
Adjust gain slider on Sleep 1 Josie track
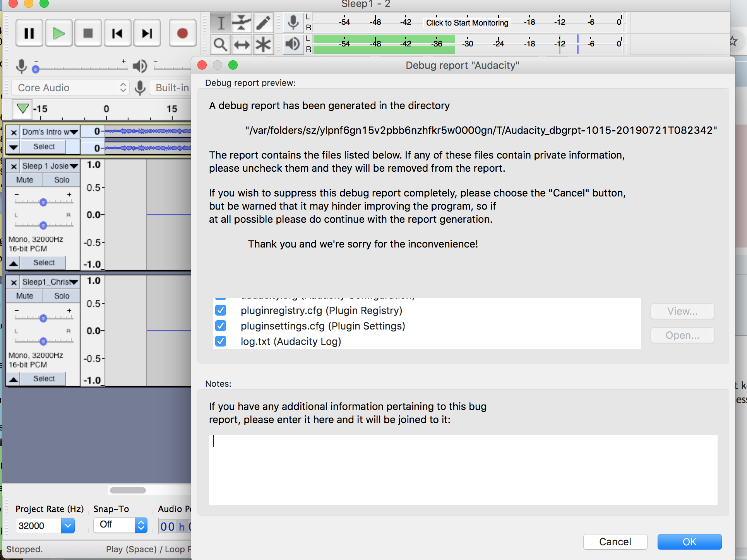[43, 202]
